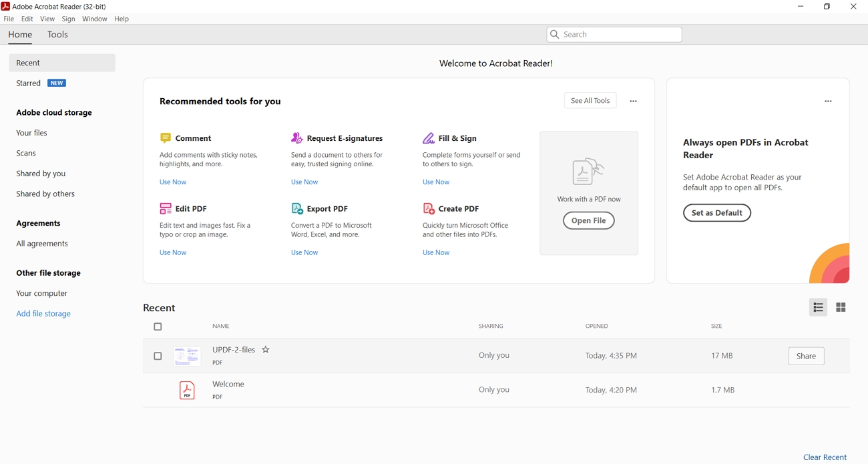The height and width of the screenshot is (464, 868).
Task: Switch to grid view of recent files
Action: coord(841,307)
